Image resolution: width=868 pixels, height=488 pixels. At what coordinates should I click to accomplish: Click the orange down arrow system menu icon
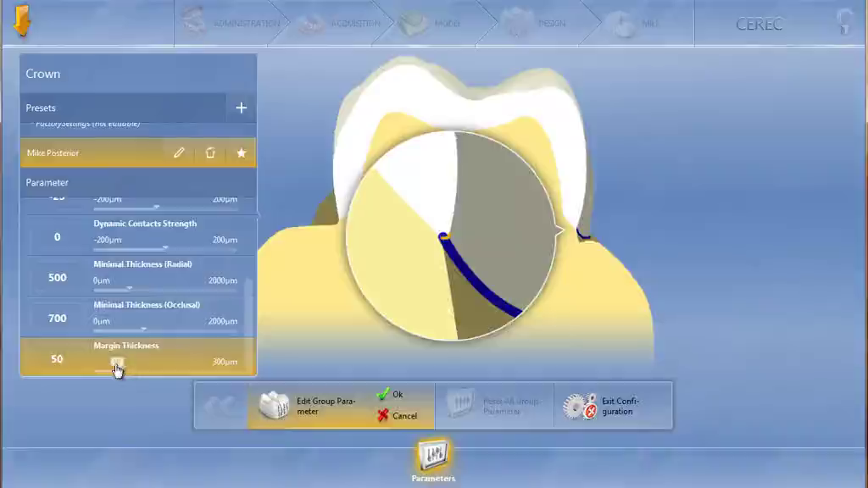click(x=22, y=21)
